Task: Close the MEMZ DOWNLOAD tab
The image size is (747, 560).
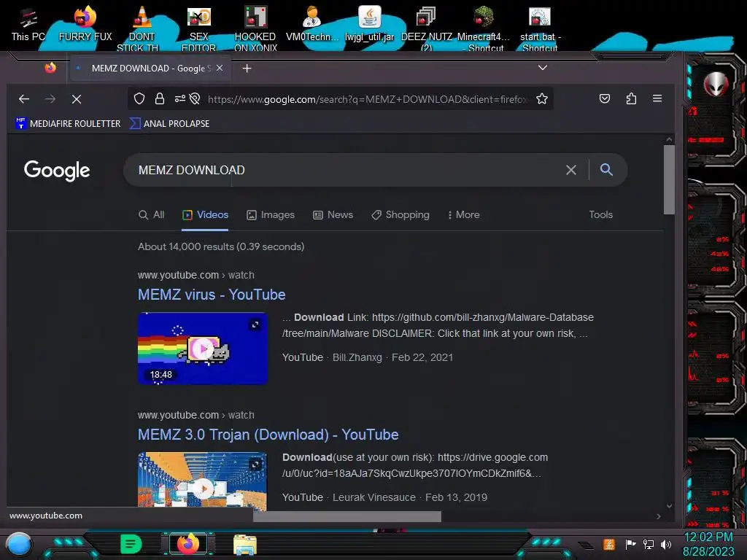Action: (220, 68)
